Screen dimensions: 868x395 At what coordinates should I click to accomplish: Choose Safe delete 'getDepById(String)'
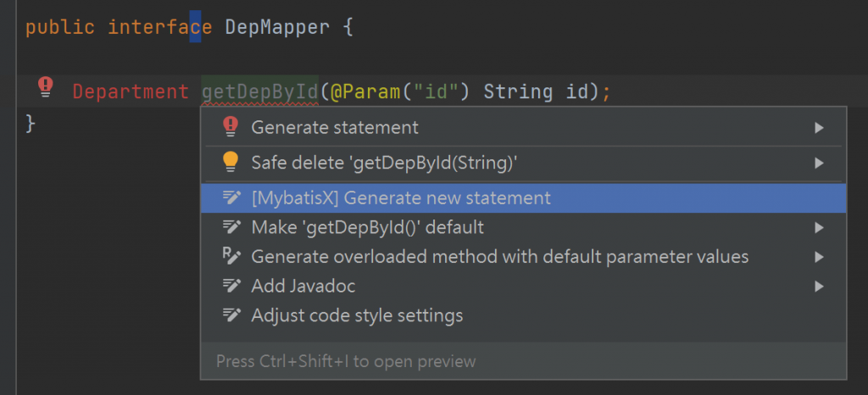[x=384, y=162]
